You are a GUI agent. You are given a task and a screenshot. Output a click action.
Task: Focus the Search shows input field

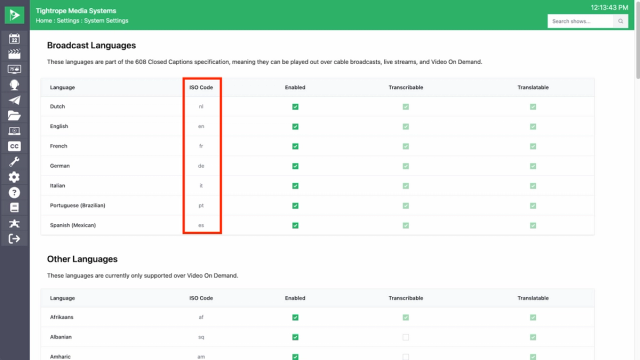coord(580,21)
